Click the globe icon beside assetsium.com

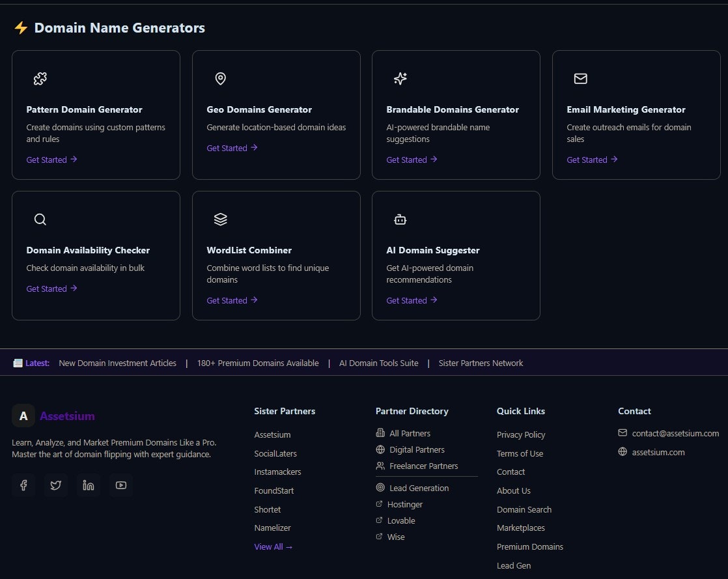[624, 451]
